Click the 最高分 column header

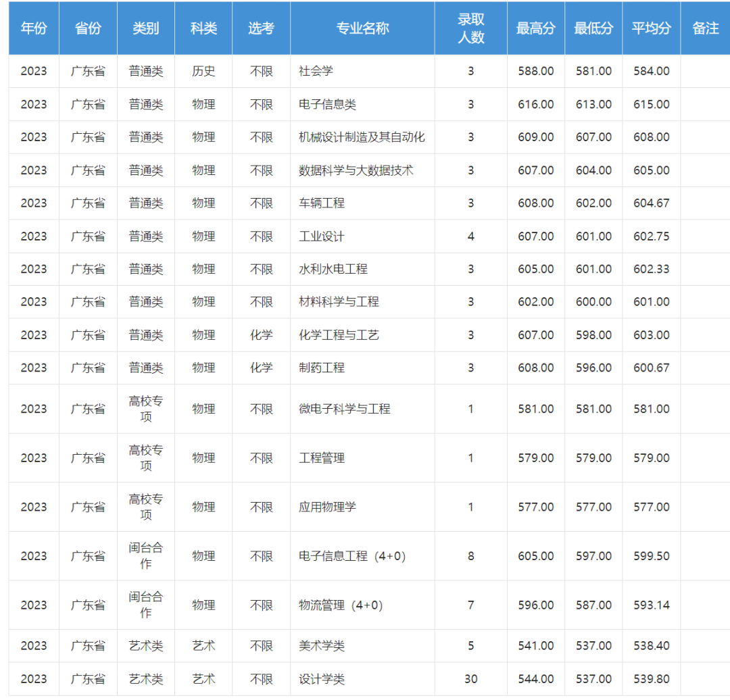tap(535, 28)
